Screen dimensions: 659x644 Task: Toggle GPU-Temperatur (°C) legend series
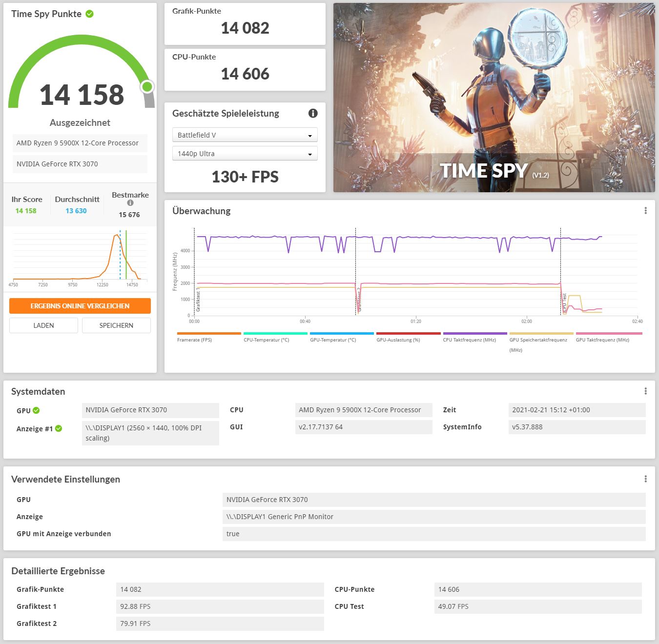[x=342, y=337]
